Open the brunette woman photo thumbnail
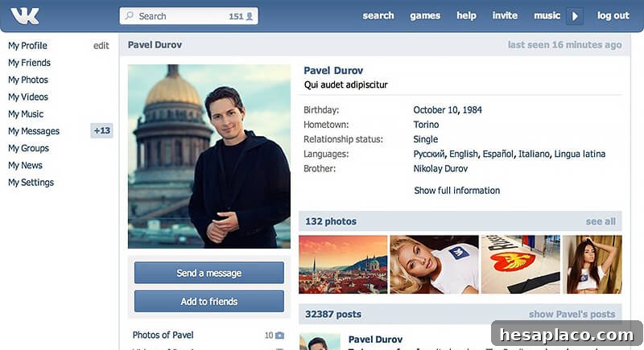The height and width of the screenshot is (350, 644). [x=592, y=264]
